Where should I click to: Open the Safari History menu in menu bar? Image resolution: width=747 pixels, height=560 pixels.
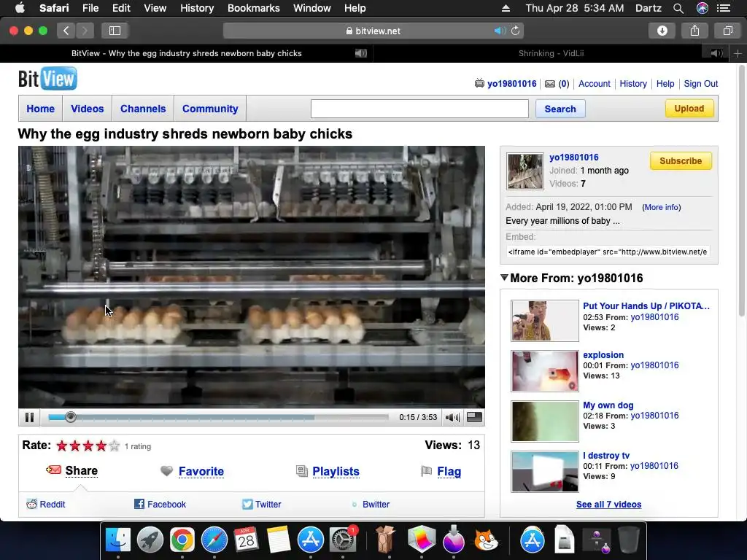click(197, 8)
